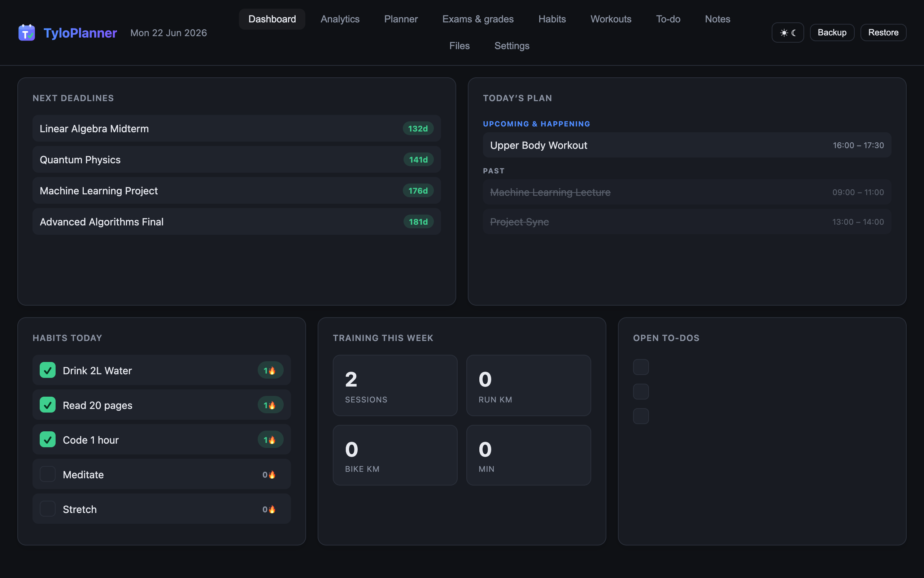Click the Meditate habit label

coord(83,474)
